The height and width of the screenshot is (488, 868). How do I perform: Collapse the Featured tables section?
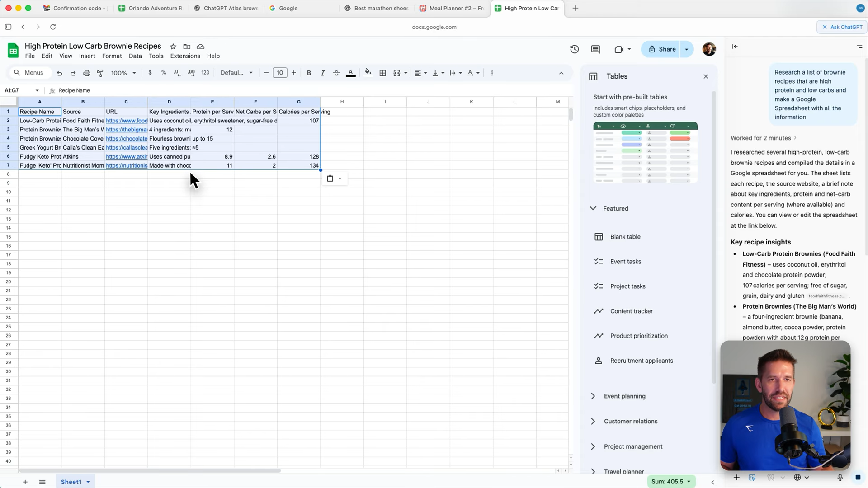pos(593,208)
